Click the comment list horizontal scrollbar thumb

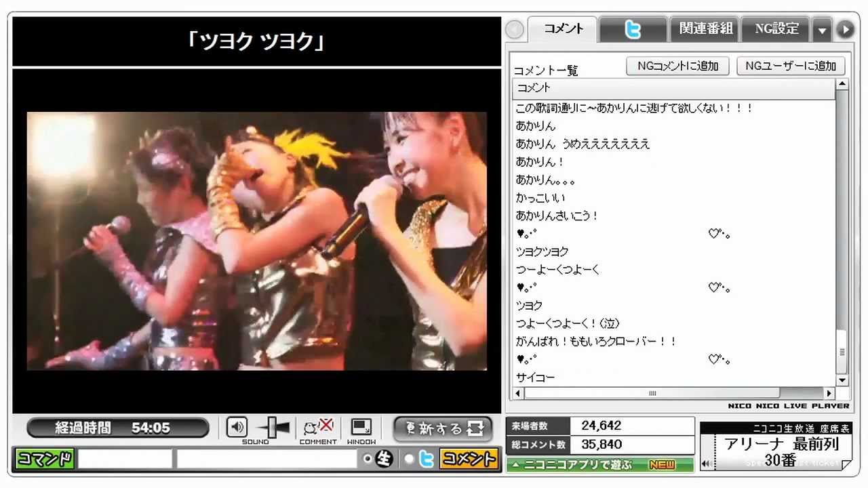[652, 393]
